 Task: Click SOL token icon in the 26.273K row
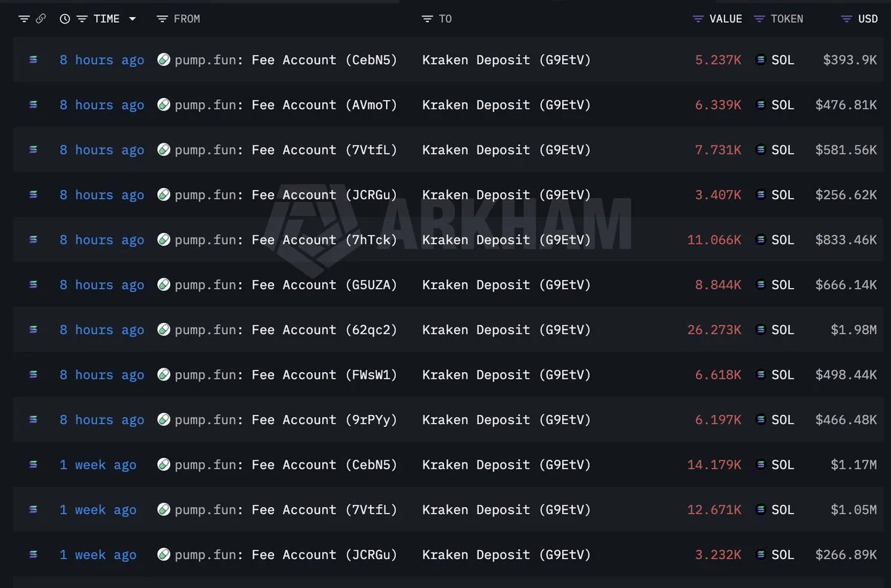(x=760, y=330)
